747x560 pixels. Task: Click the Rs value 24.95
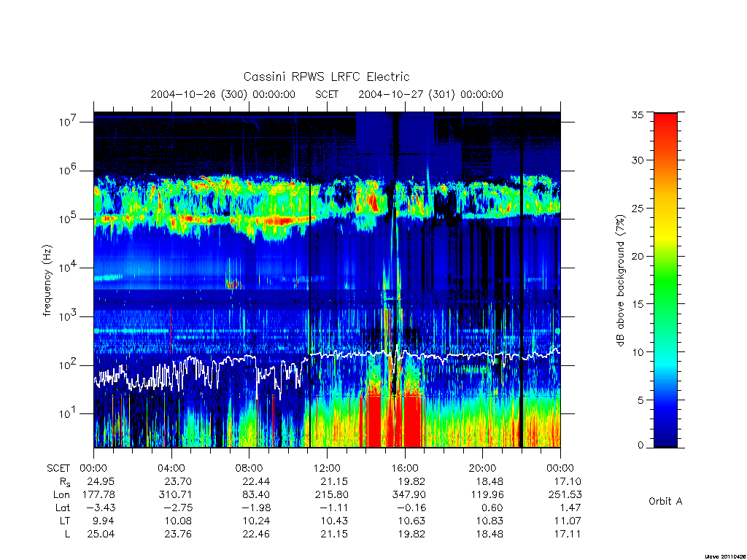(101, 481)
